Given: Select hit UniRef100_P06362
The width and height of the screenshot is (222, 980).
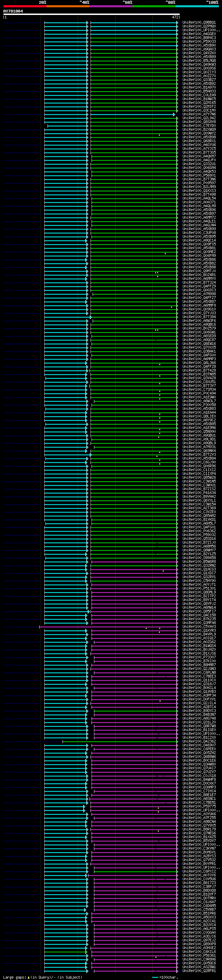Looking at the screenshot, I should pyautogui.click(x=199, y=531).
